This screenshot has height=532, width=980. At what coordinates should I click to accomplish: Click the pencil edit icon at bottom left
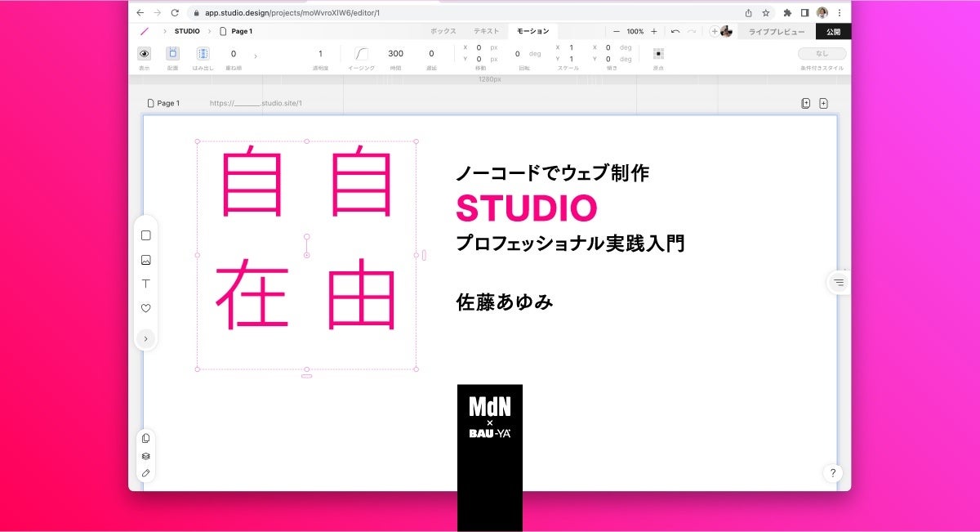tap(146, 472)
